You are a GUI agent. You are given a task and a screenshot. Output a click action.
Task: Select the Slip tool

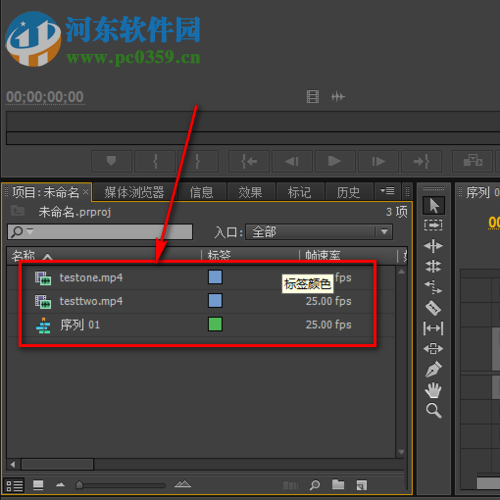(x=433, y=328)
